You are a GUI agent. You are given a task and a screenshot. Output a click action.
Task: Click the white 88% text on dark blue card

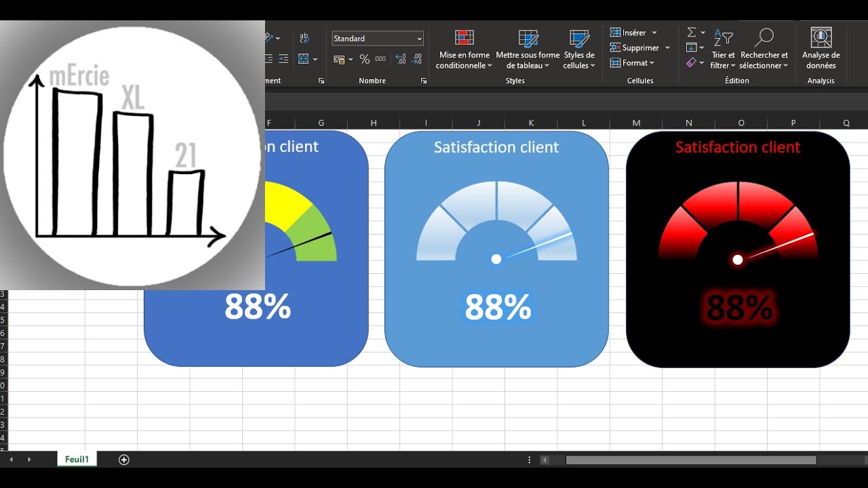(258, 307)
